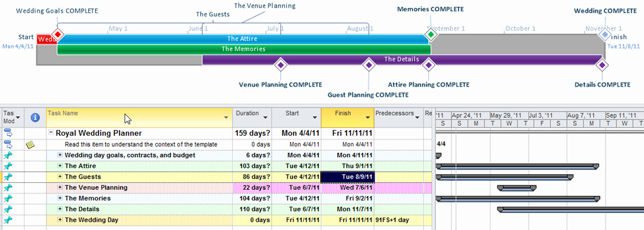This screenshot has width=644, height=230.
Task: Click the Wedding COMPLETE milestone diamond
Action: point(604,34)
